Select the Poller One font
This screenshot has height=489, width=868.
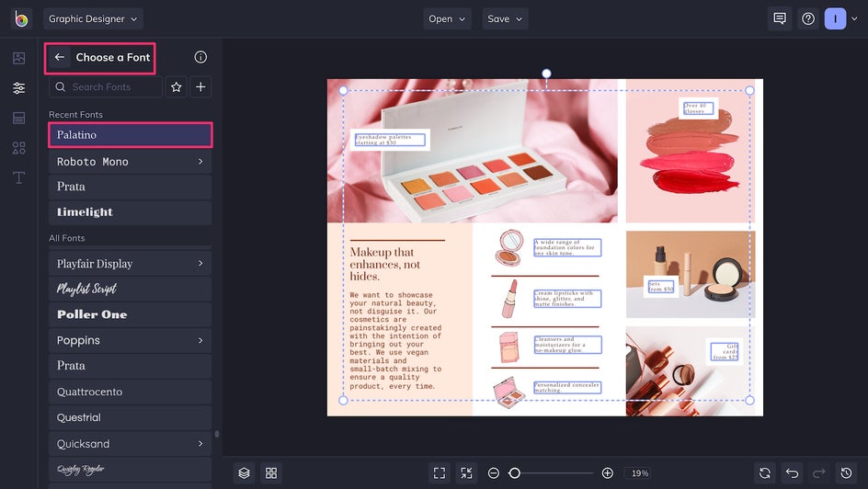coord(130,314)
